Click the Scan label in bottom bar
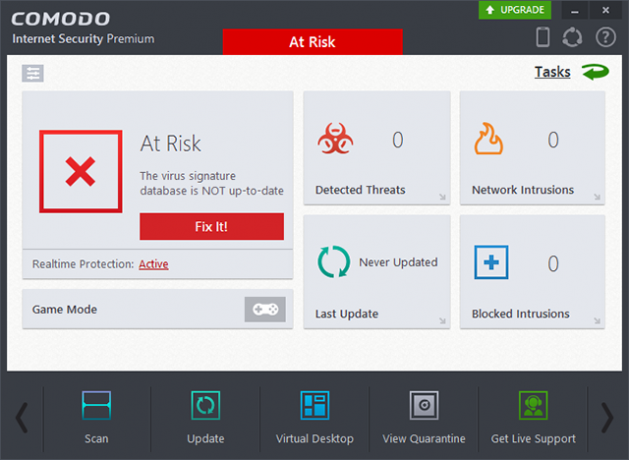Screen dimensions: 629x460 coord(96,439)
